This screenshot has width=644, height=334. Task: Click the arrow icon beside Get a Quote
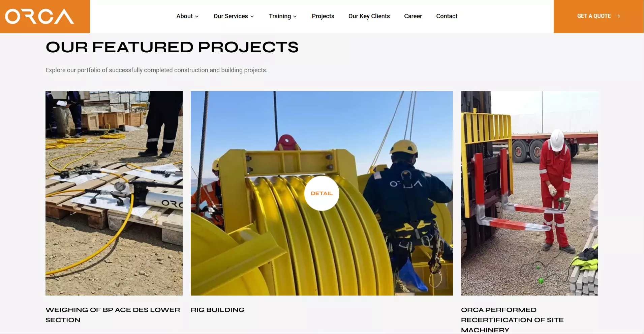coord(617,16)
